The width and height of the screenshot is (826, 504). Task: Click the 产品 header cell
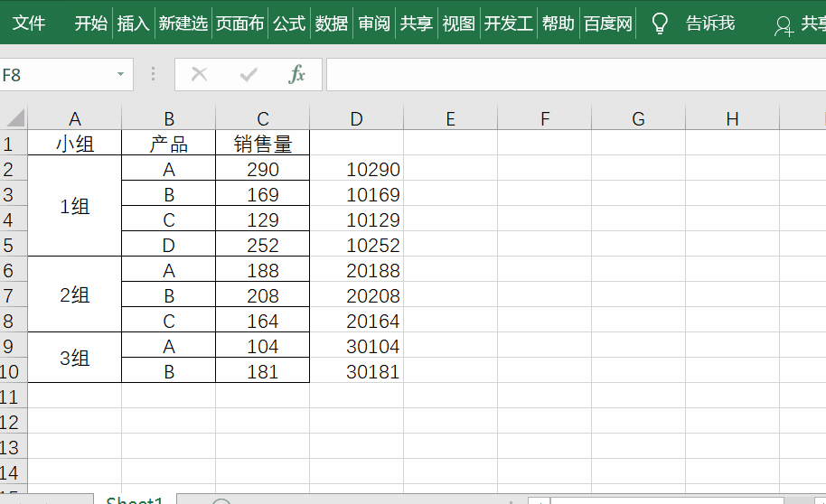click(169, 144)
